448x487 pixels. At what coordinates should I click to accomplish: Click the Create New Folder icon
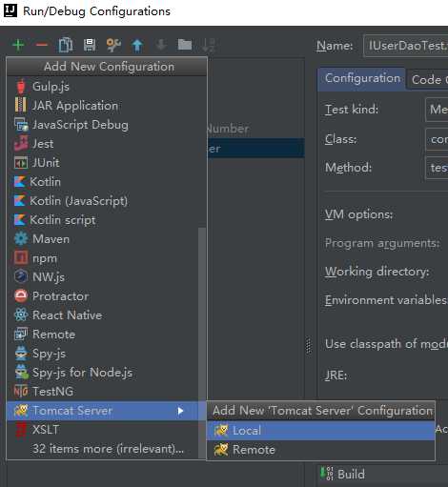tap(185, 45)
